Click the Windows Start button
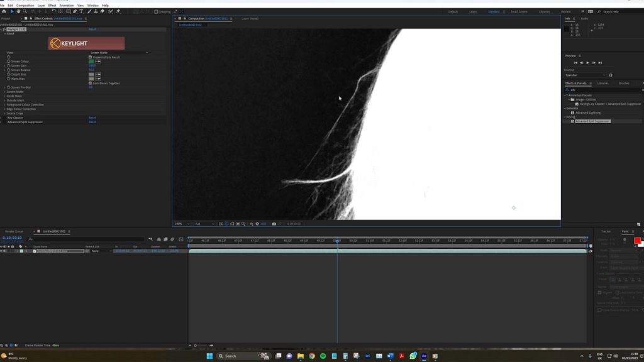Screen dimensions: 644x362 coord(209,356)
